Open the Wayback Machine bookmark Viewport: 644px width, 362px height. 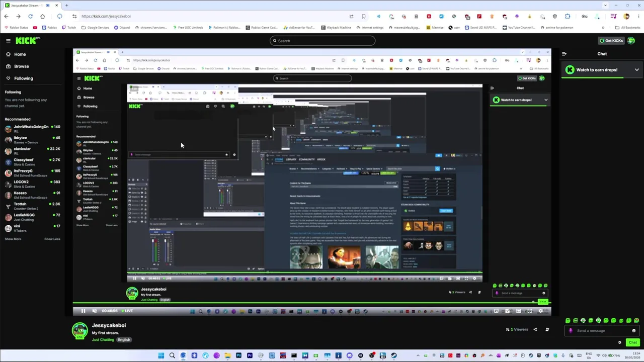[x=337, y=28]
